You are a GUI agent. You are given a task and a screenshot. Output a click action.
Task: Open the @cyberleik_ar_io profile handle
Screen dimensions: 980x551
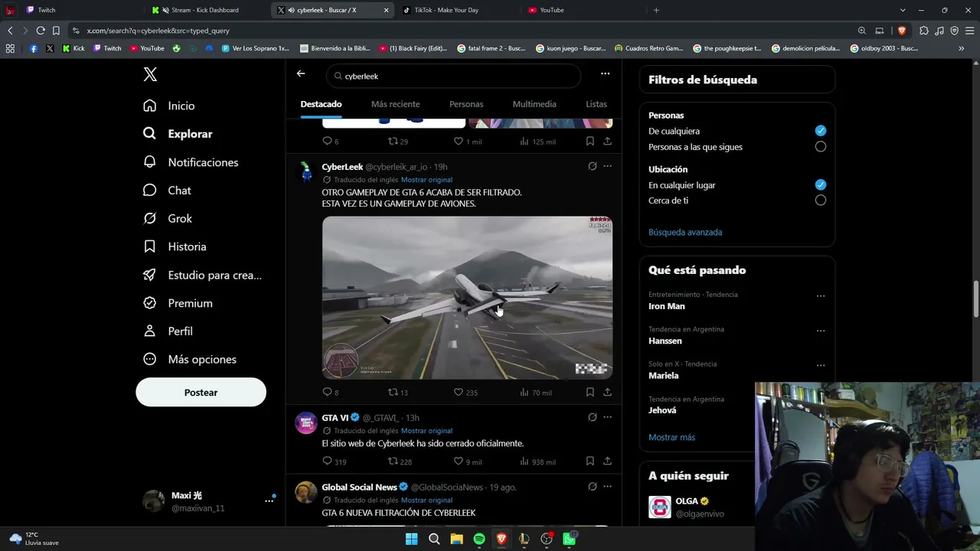click(396, 167)
